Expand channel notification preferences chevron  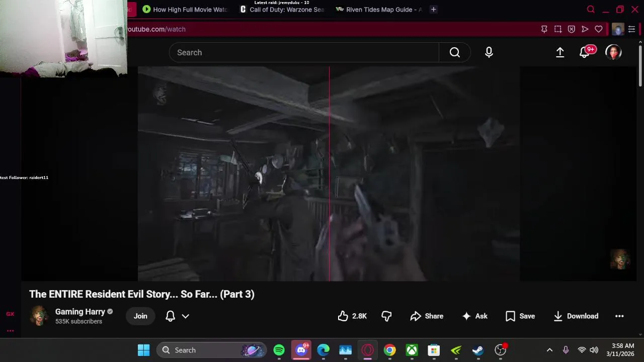click(x=185, y=316)
